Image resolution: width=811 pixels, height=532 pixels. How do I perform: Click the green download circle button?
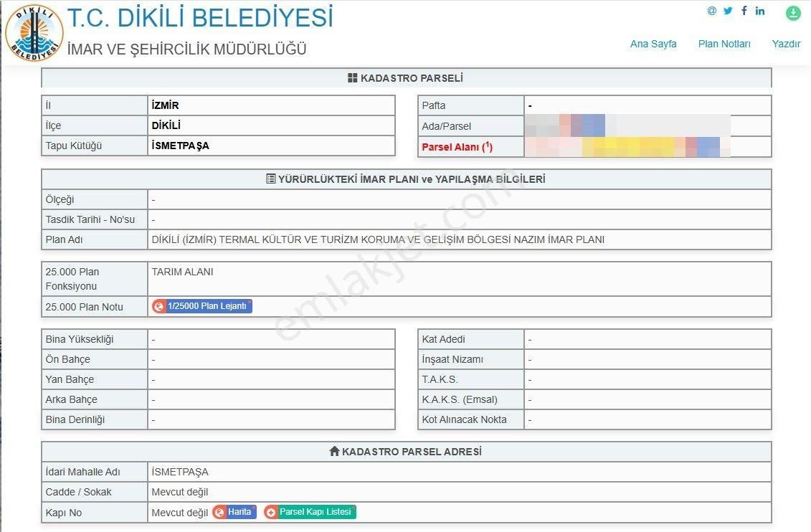[x=792, y=13]
